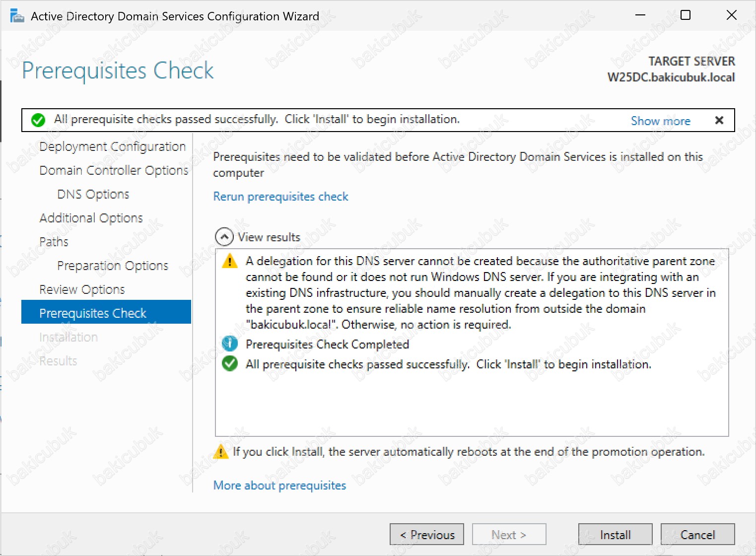This screenshot has height=556, width=756.
Task: Click the reboot warning icon near bottom
Action: pyautogui.click(x=220, y=452)
